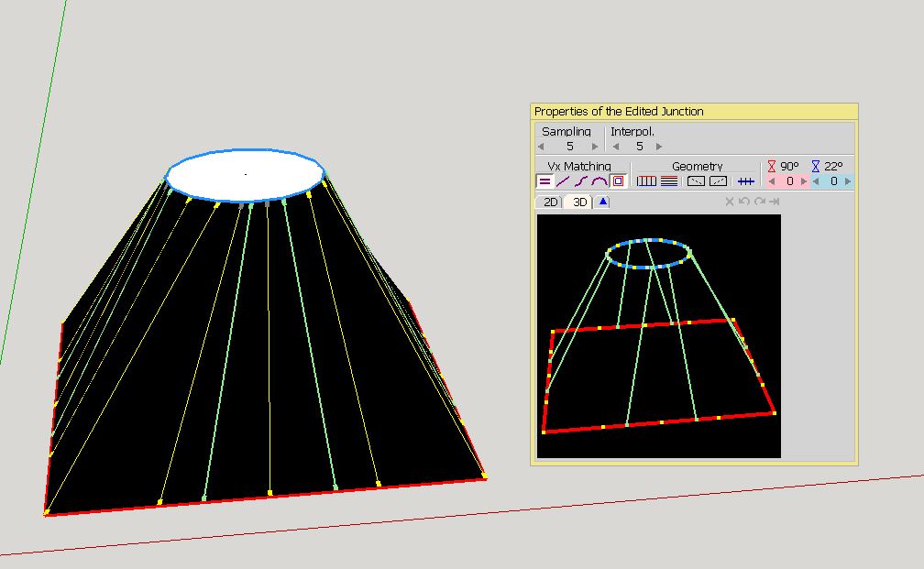Click the descending diagonal quad geometry icon
The height and width of the screenshot is (569, 924).
[x=696, y=181]
